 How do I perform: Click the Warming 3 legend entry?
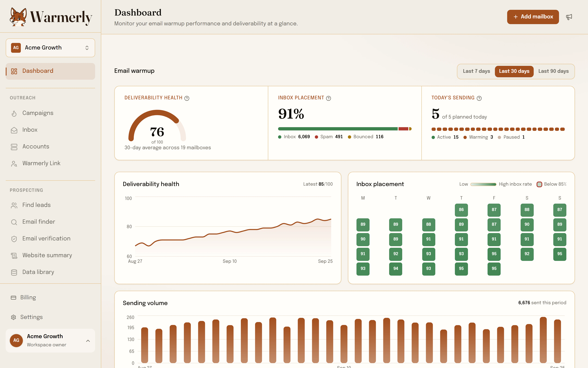point(478,137)
